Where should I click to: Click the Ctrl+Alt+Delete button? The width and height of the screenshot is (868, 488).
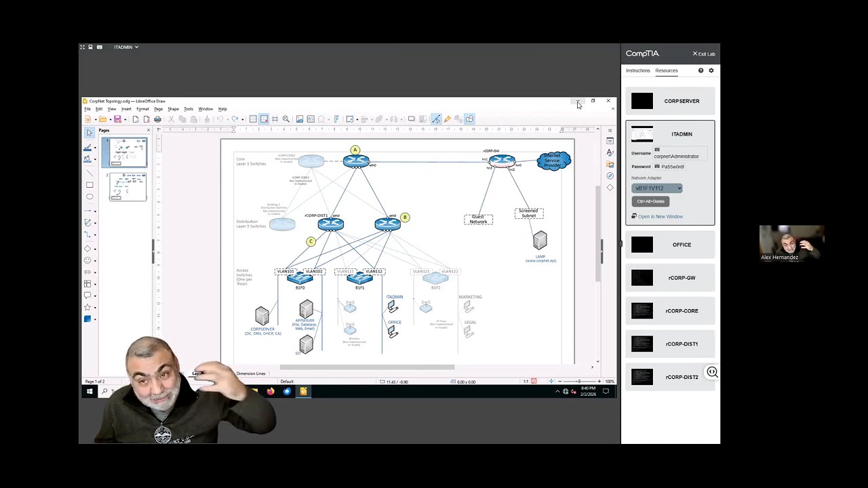(650, 201)
